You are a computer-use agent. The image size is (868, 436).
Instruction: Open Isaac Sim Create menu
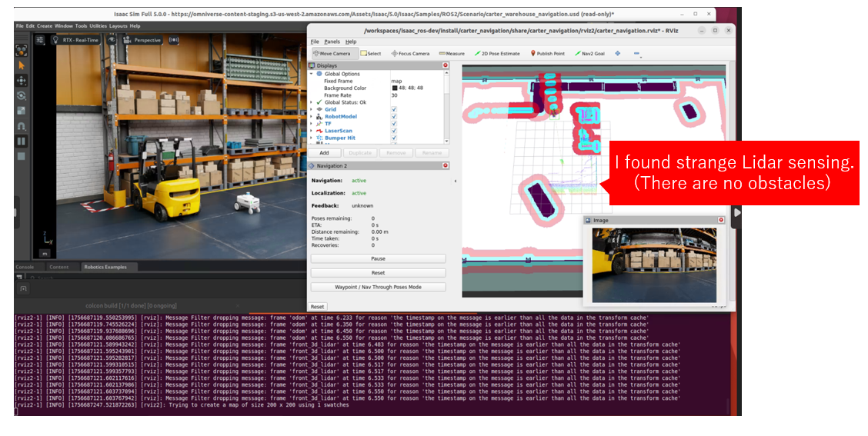pos(45,26)
